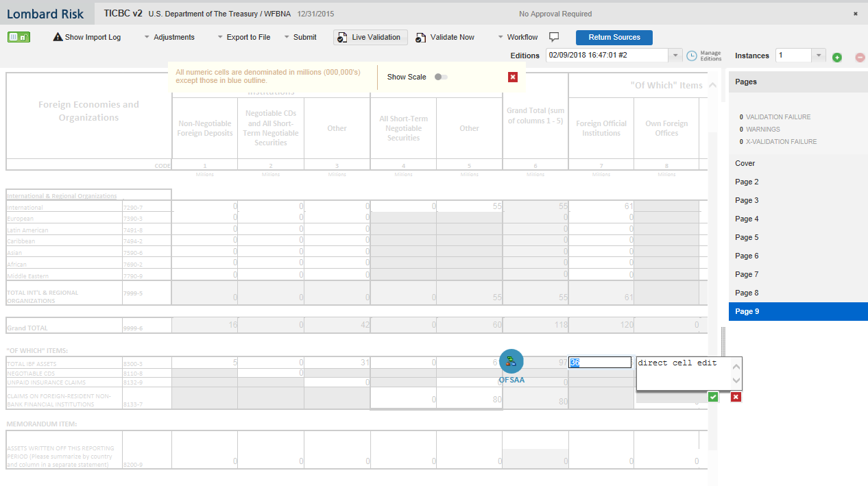The width and height of the screenshot is (868, 486).
Task: Select Total IBF Assets column 3 cell 31
Action: click(x=337, y=363)
